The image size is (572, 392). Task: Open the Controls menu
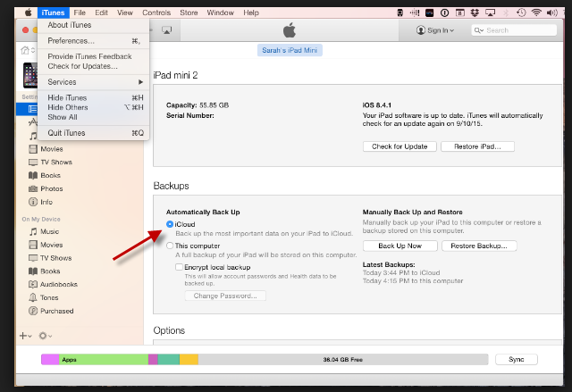click(x=156, y=13)
